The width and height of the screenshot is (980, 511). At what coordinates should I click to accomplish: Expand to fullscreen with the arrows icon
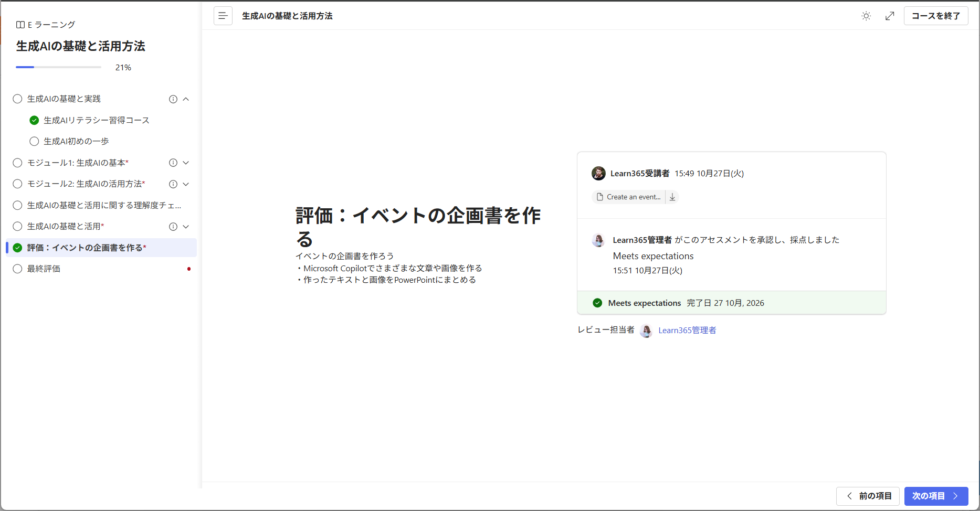pyautogui.click(x=890, y=16)
